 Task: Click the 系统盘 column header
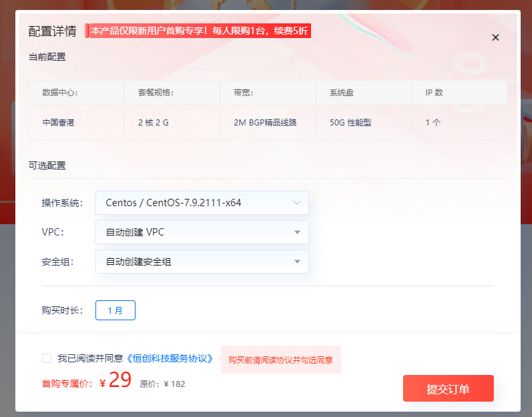[x=364, y=93]
